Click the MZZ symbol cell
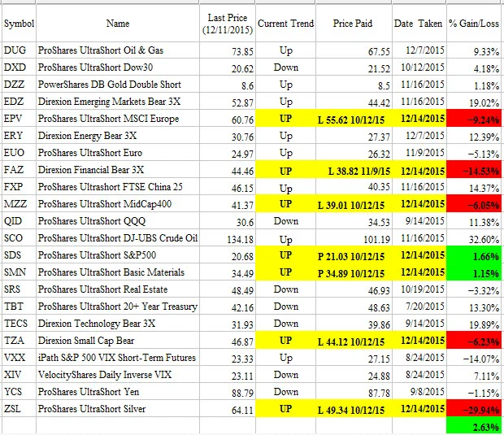 (x=19, y=204)
